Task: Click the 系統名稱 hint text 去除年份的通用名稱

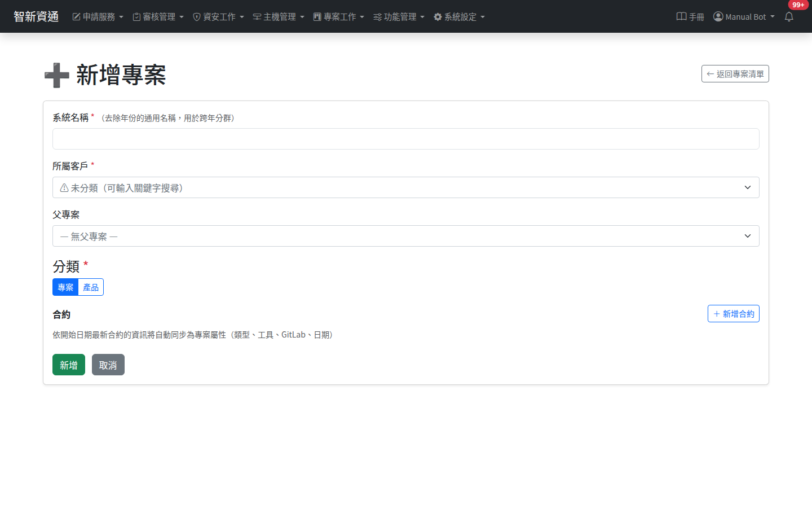Action: [168, 118]
